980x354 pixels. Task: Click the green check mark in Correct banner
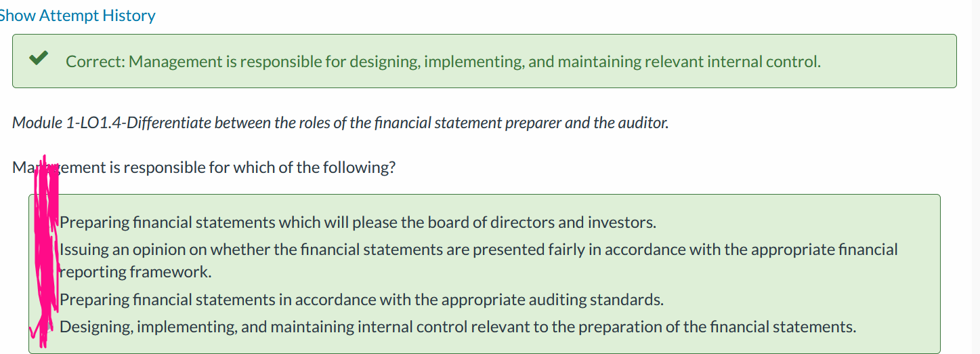pyautogui.click(x=38, y=59)
